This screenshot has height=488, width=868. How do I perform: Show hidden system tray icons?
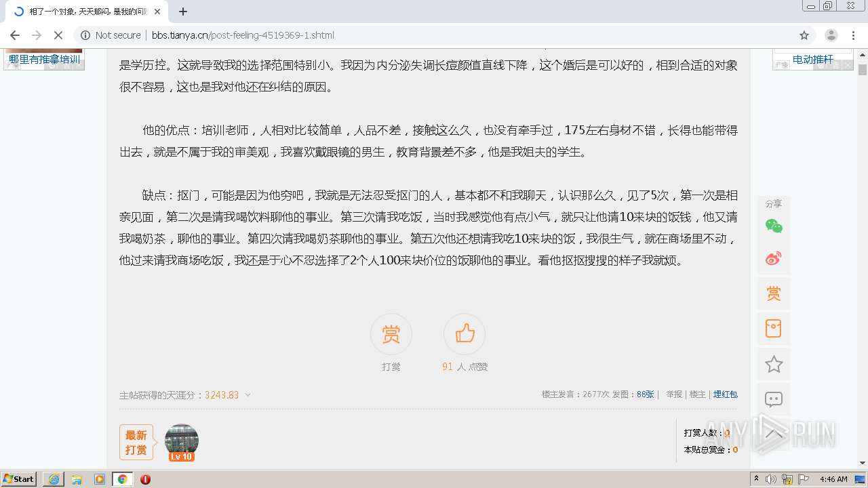[757, 479]
